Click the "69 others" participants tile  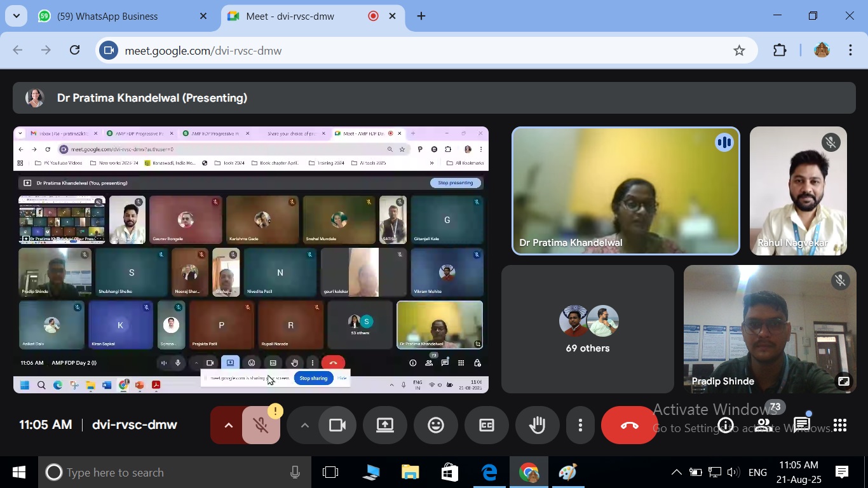tap(587, 329)
